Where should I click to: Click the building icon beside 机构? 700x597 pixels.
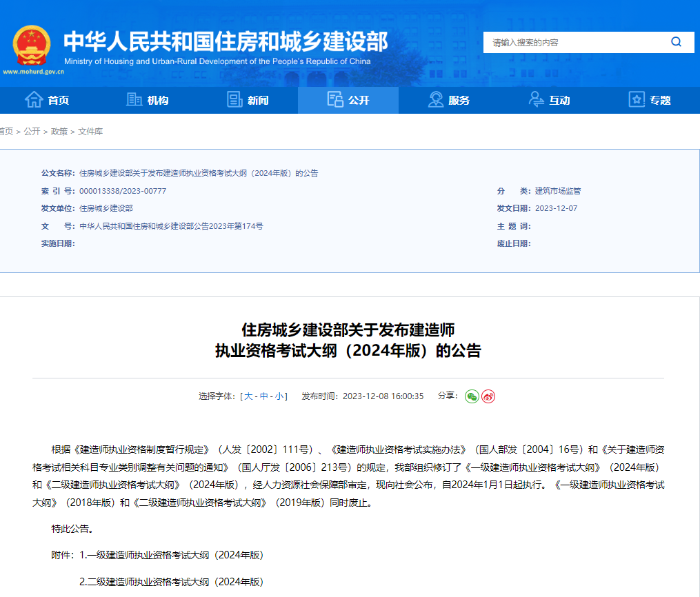tap(134, 100)
